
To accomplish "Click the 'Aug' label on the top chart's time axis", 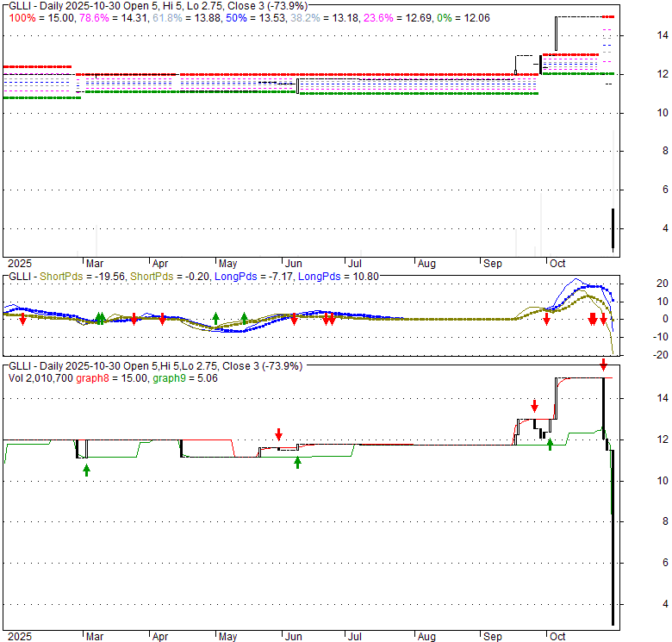I will coord(426,264).
